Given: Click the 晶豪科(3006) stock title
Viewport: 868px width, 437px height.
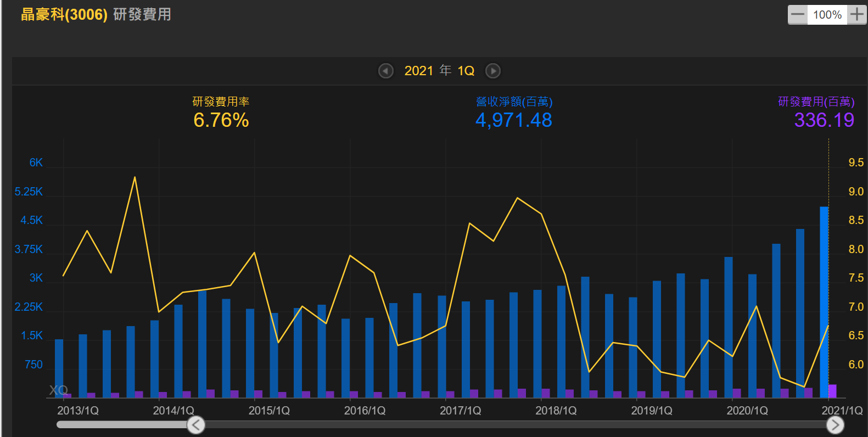Looking at the screenshot, I should (64, 14).
